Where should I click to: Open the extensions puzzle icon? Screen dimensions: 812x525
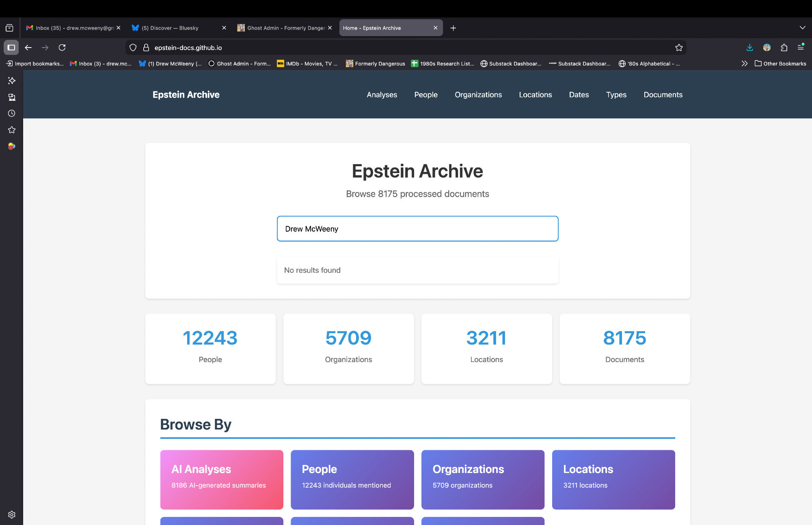tap(784, 48)
